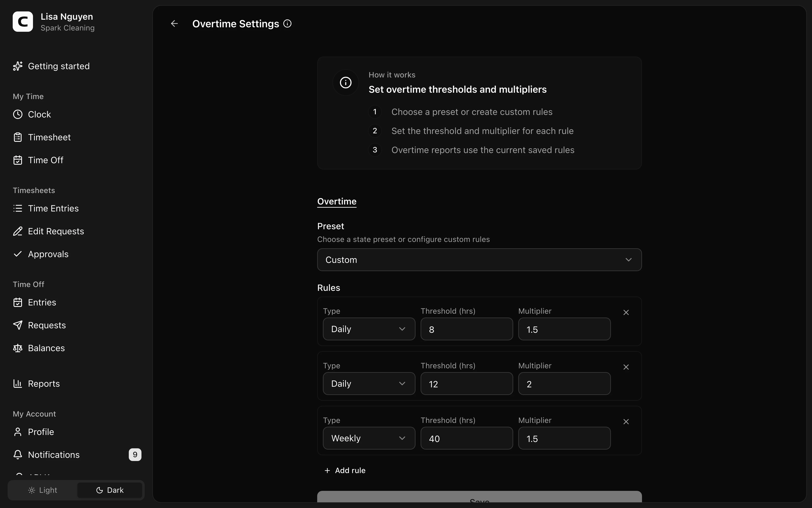Click multiplier field of 8-hour rule
Screen dimensions: 812x508
(x=564, y=329)
